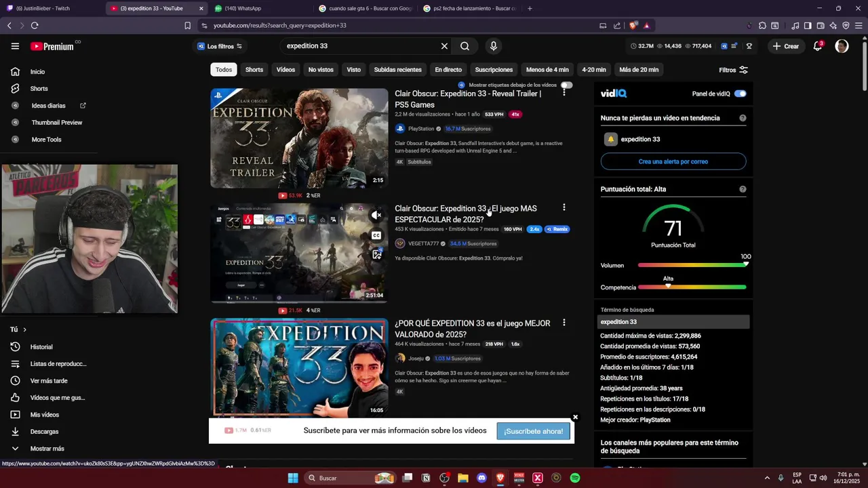
Task: Click the vidIQ trophy icon
Action: 749,46
